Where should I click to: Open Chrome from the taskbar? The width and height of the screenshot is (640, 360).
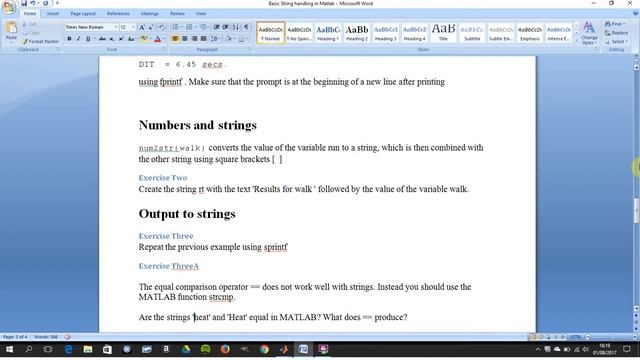pos(264,349)
